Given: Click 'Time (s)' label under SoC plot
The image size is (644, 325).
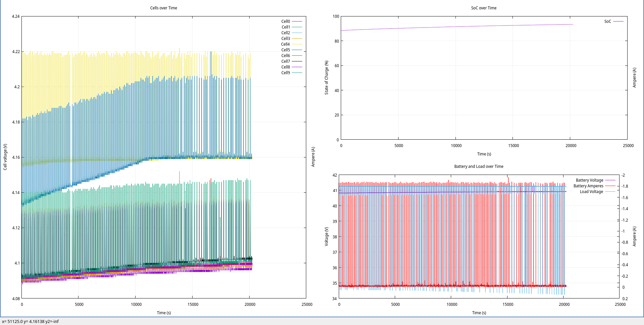Looking at the screenshot, I should coord(484,154).
